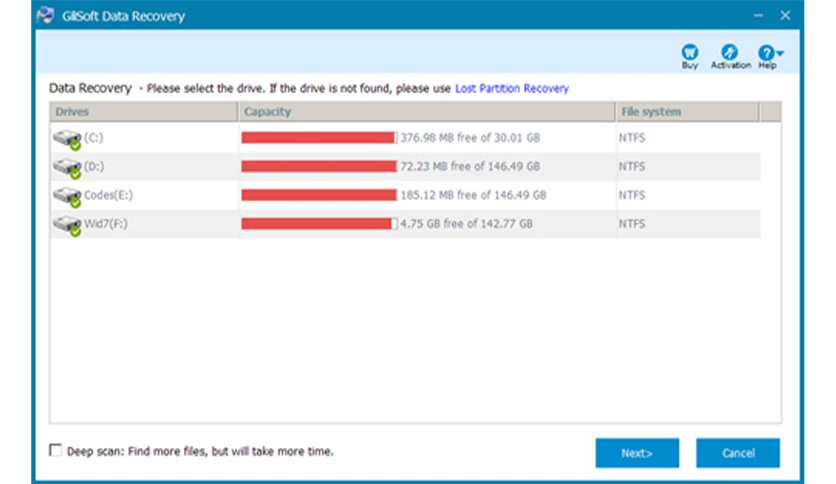
Task: Click the Wid7(F:) capacity bar
Action: [319, 224]
